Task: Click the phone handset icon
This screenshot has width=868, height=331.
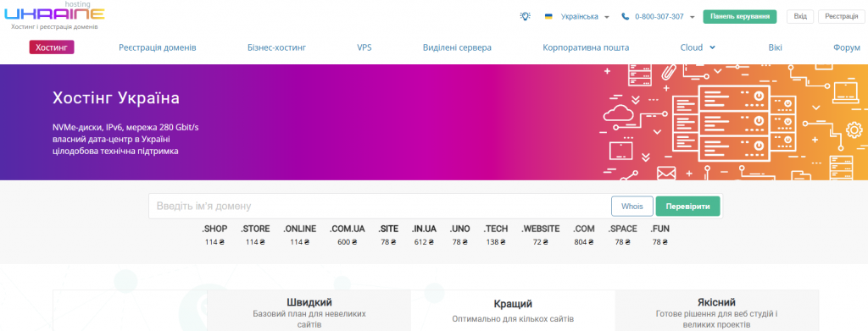Action: tap(626, 17)
